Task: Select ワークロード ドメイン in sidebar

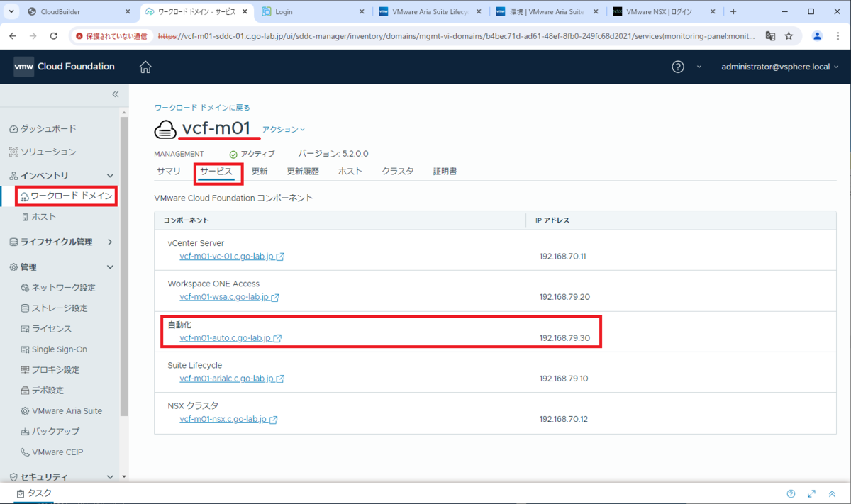Action: point(71,196)
